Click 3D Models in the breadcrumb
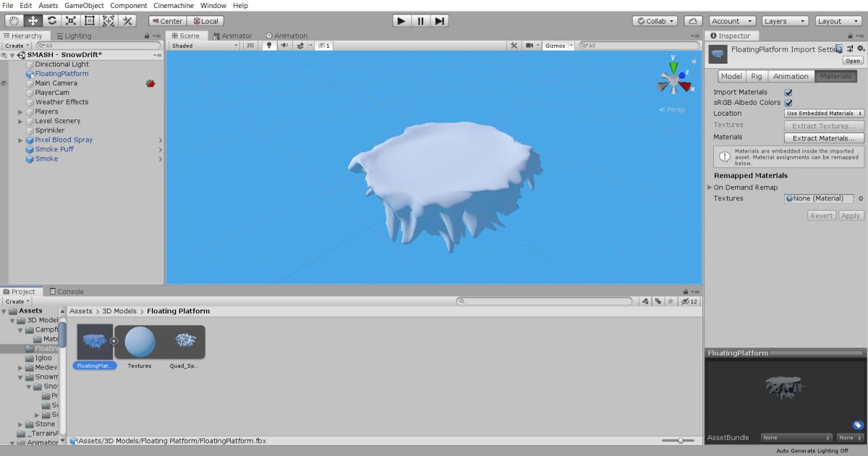 (x=119, y=311)
